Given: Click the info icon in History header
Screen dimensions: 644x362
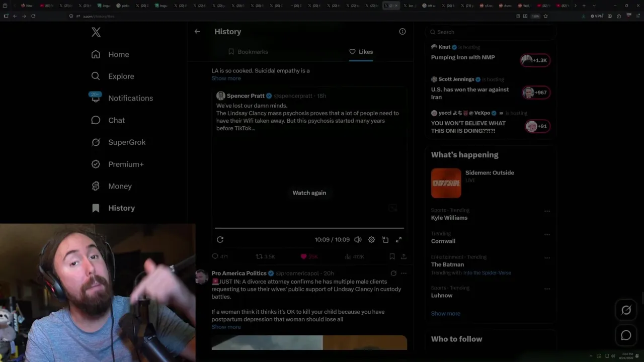Looking at the screenshot, I should point(403,31).
